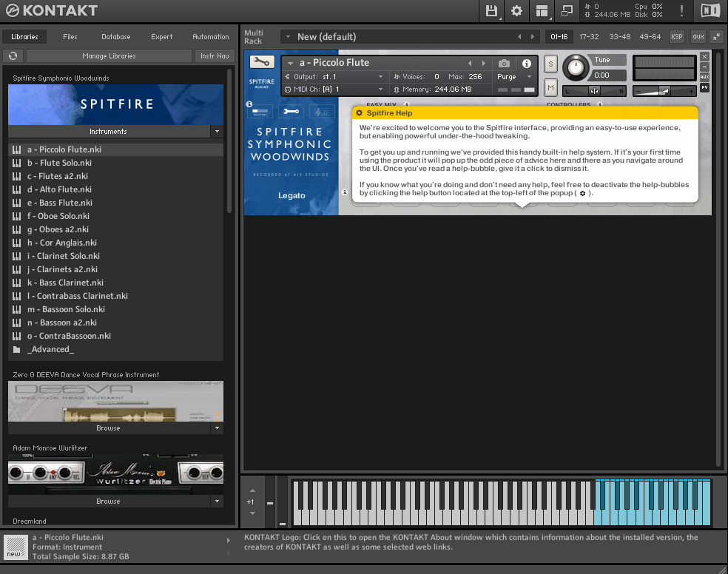Open the options gear icon

tap(516, 10)
